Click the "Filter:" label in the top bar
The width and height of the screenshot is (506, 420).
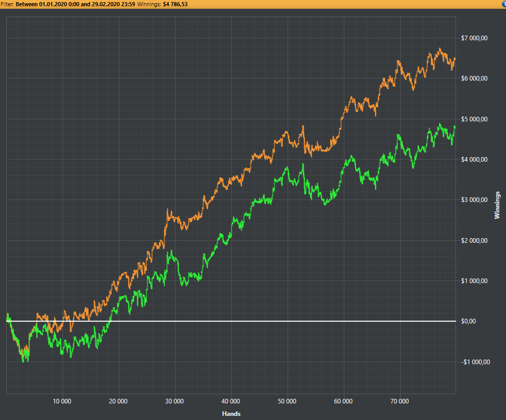click(x=7, y=4)
